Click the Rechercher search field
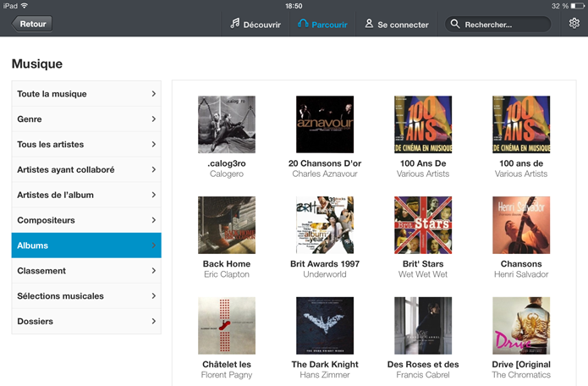Viewport: 588px width, 386px height. 498,25
